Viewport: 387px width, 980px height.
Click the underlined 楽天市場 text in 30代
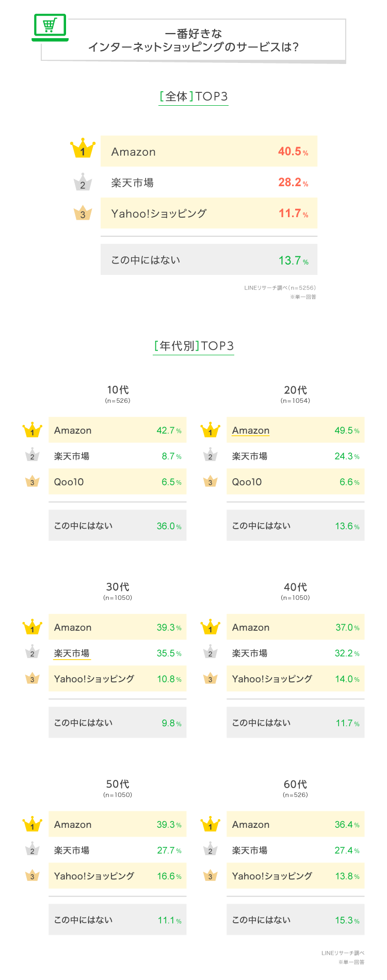coord(72,654)
